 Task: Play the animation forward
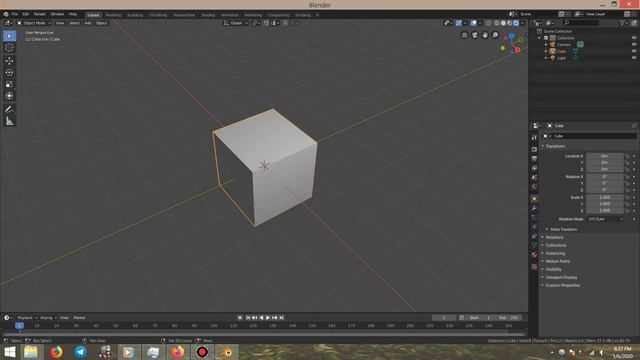(x=268, y=318)
